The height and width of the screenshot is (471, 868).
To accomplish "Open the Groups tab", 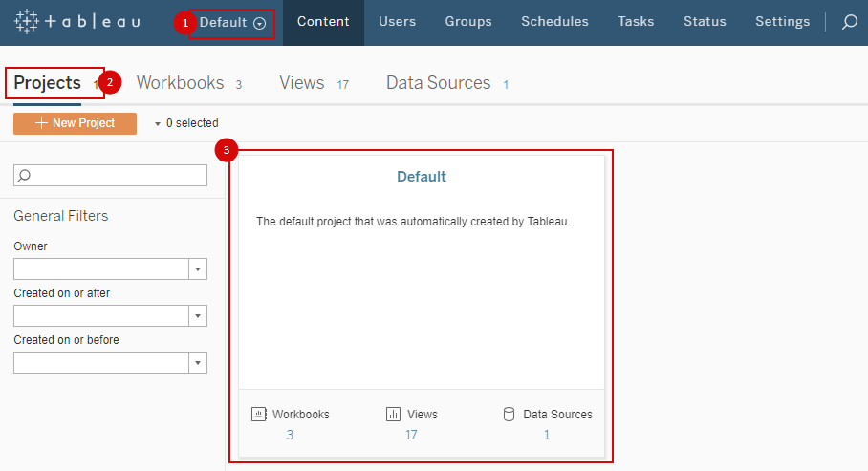I will pos(468,22).
